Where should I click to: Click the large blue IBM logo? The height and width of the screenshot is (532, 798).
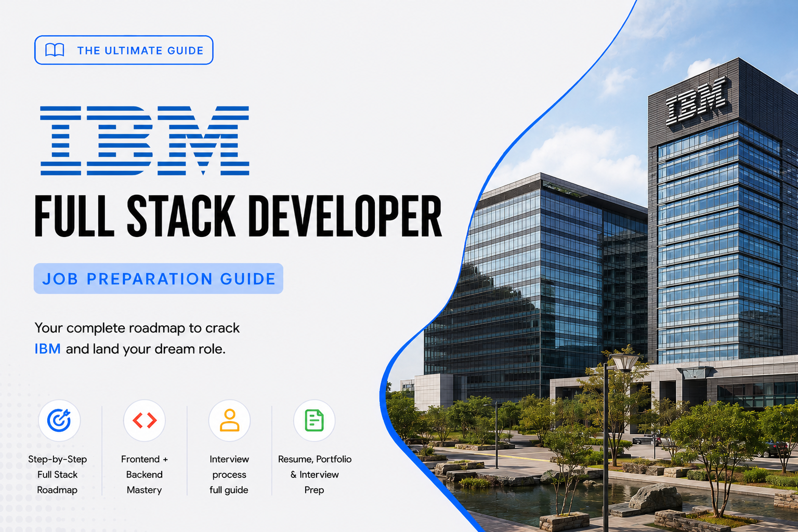pos(145,140)
